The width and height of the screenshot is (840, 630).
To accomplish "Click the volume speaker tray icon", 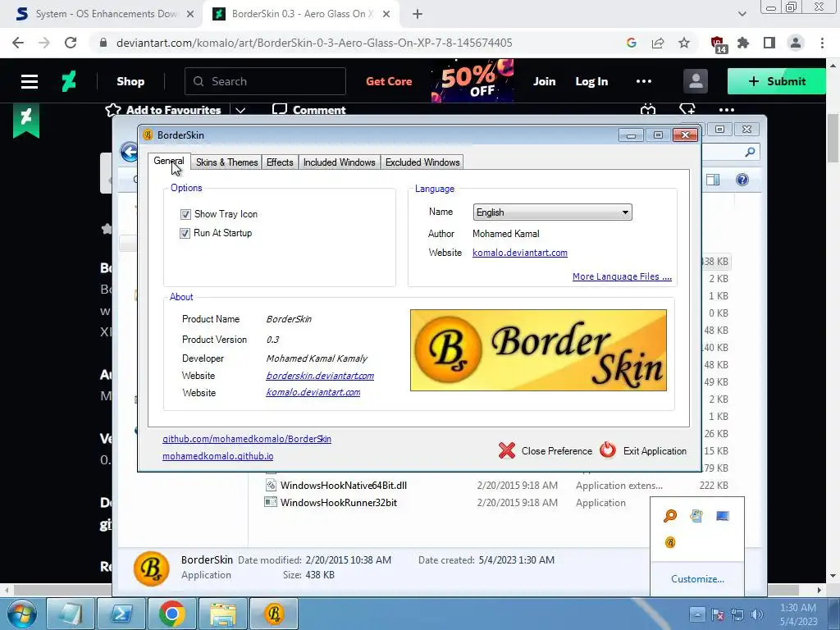I will click(x=757, y=614).
